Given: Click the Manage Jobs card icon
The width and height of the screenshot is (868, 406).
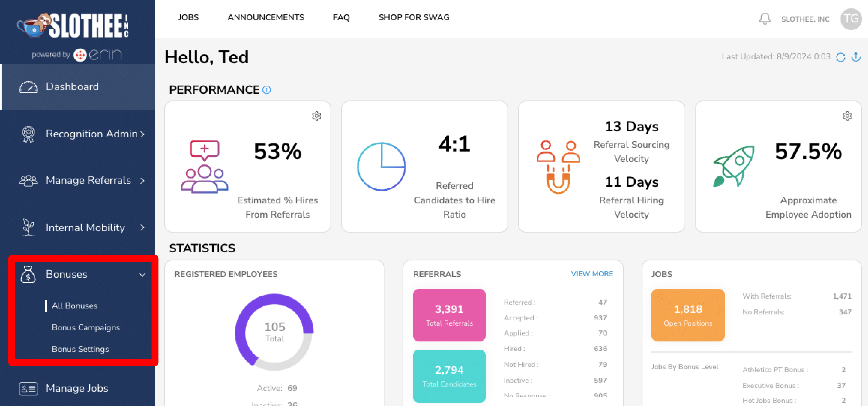Looking at the screenshot, I should (x=28, y=388).
